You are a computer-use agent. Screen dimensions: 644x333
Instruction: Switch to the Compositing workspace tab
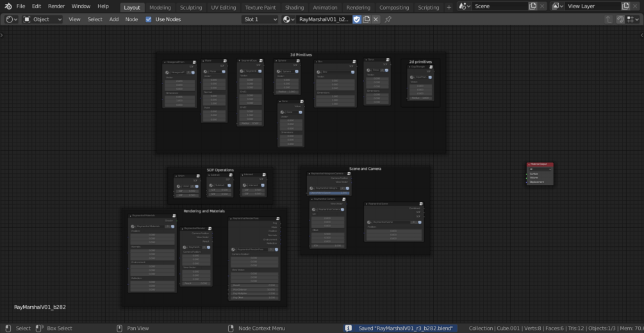394,8
